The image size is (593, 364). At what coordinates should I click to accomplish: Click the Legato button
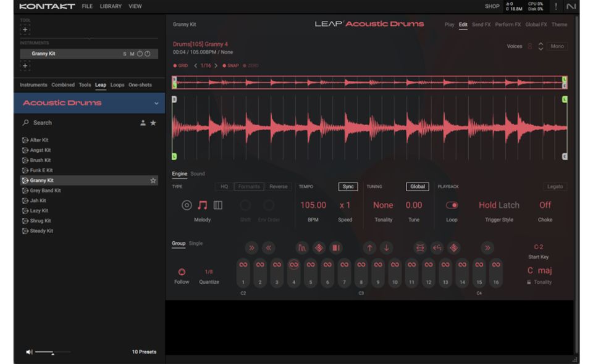555,187
